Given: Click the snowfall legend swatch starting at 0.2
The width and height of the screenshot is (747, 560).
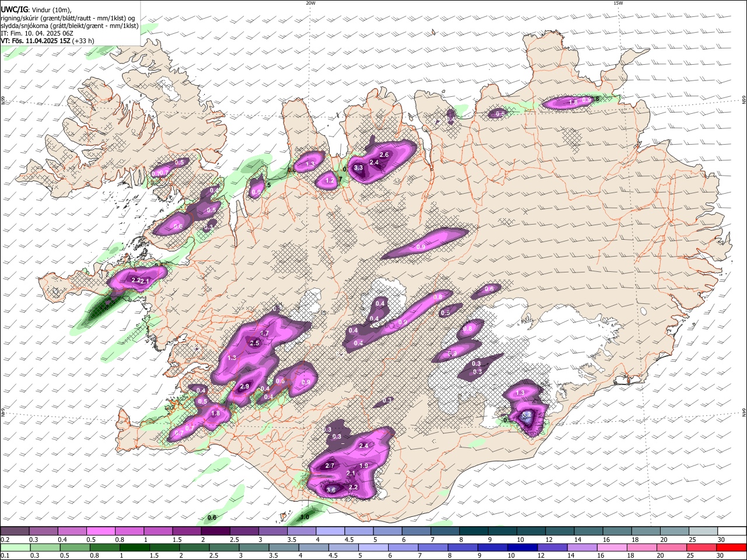Looking at the screenshot, I should click(15, 531).
